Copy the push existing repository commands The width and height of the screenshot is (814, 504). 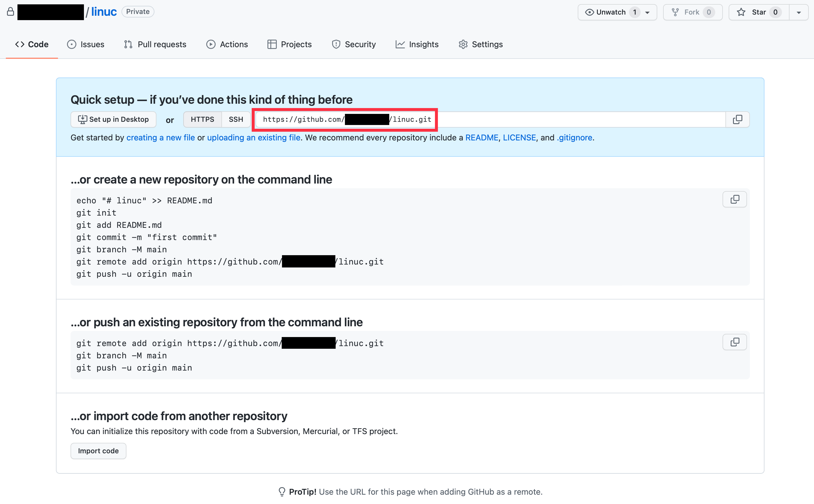[734, 342]
